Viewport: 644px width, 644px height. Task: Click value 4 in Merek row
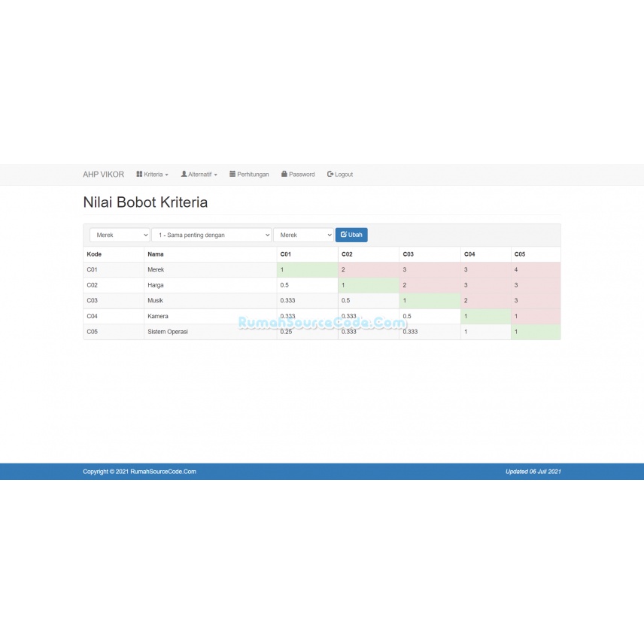pyautogui.click(x=536, y=270)
